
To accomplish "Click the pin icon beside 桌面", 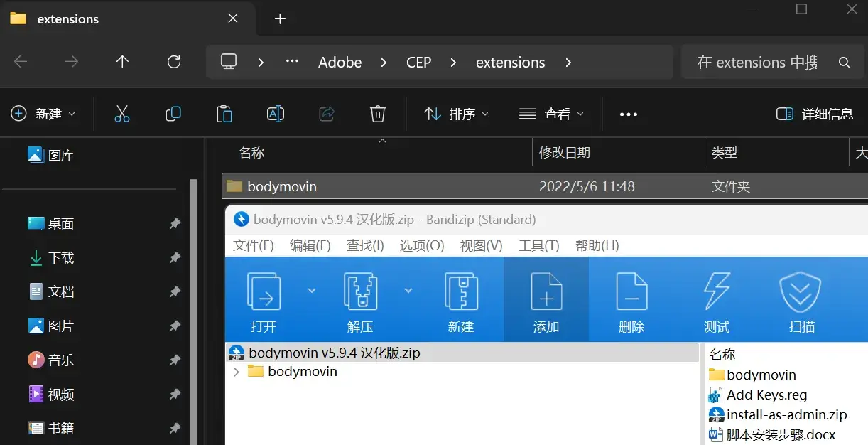I will tap(175, 224).
